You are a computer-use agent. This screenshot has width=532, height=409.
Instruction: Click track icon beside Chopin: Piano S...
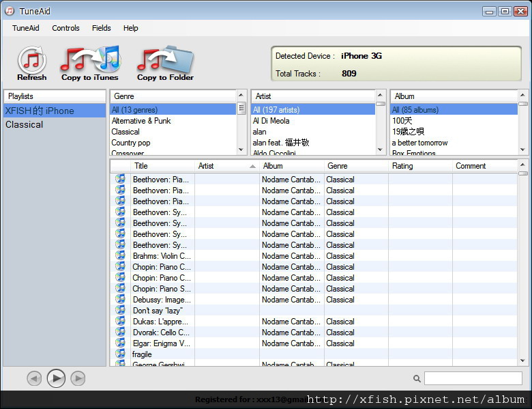[120, 288]
